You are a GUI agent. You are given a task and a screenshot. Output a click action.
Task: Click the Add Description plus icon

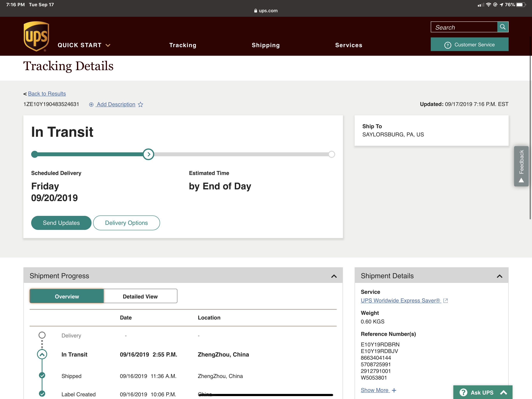click(91, 104)
